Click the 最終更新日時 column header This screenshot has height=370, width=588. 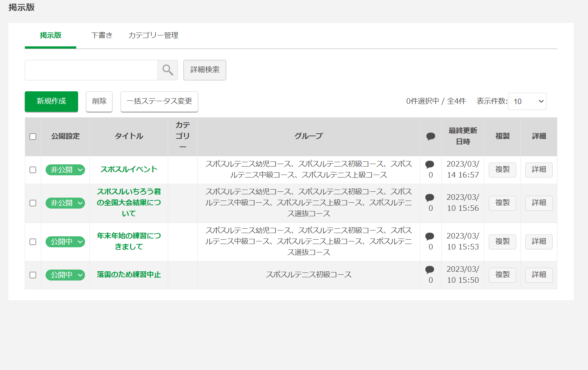463,136
